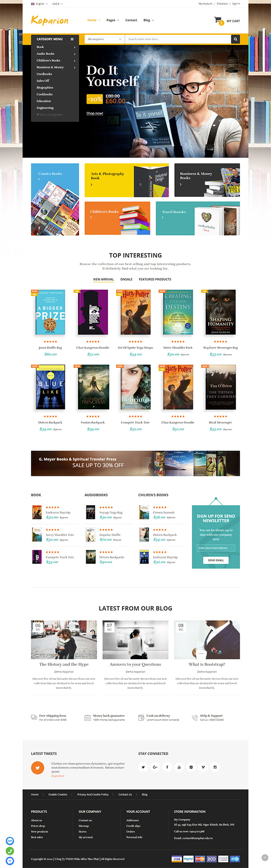Viewport: 271px width, 868px height.
Task: Switch to the Onsale tab
Action: tap(126, 279)
